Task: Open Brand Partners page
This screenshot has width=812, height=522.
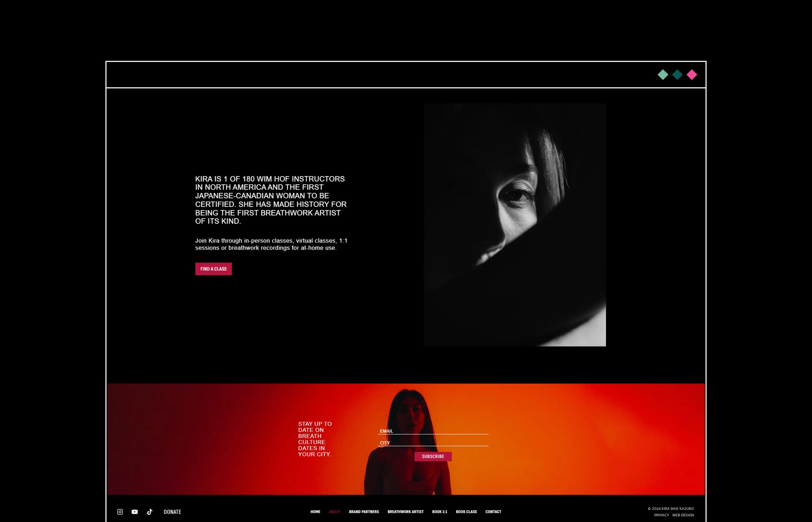Action: pos(364,512)
